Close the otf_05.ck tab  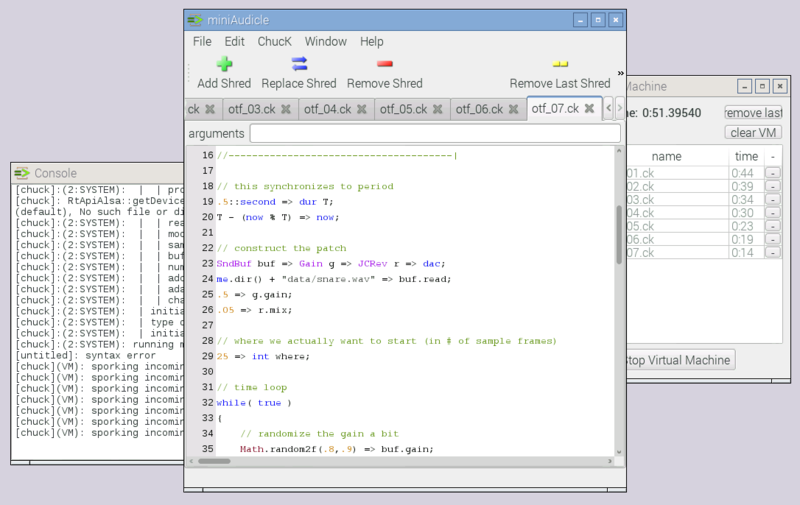point(438,109)
